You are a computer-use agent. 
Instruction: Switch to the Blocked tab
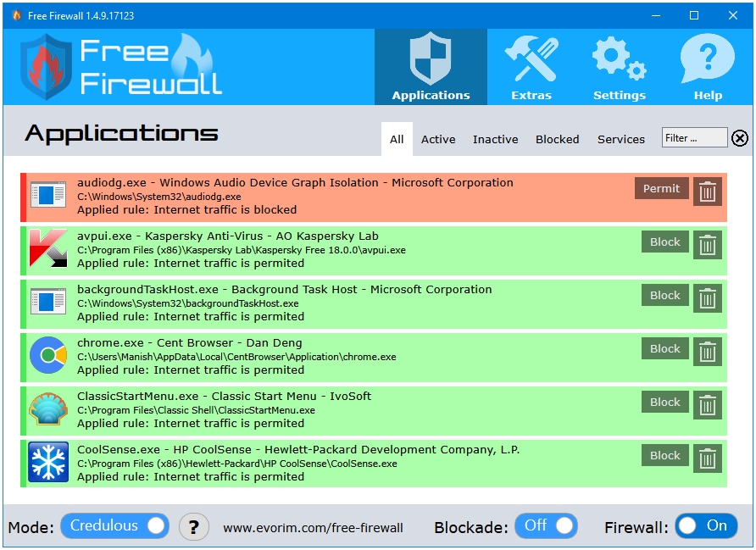point(557,139)
